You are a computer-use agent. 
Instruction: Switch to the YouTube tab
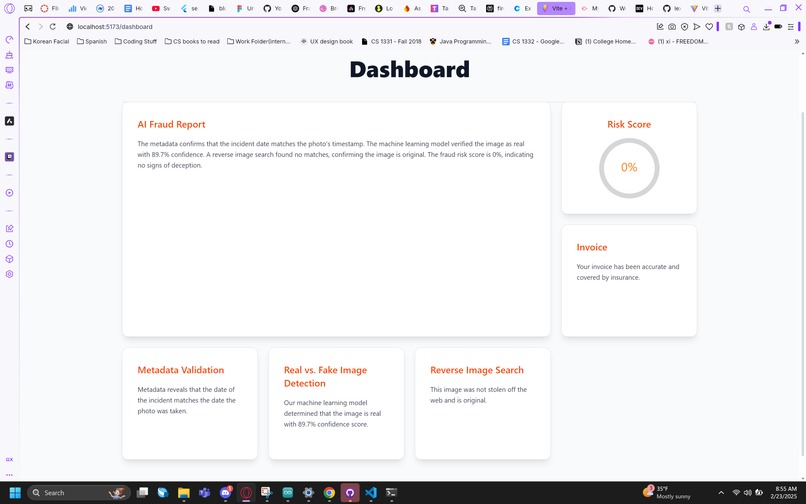pos(161,8)
